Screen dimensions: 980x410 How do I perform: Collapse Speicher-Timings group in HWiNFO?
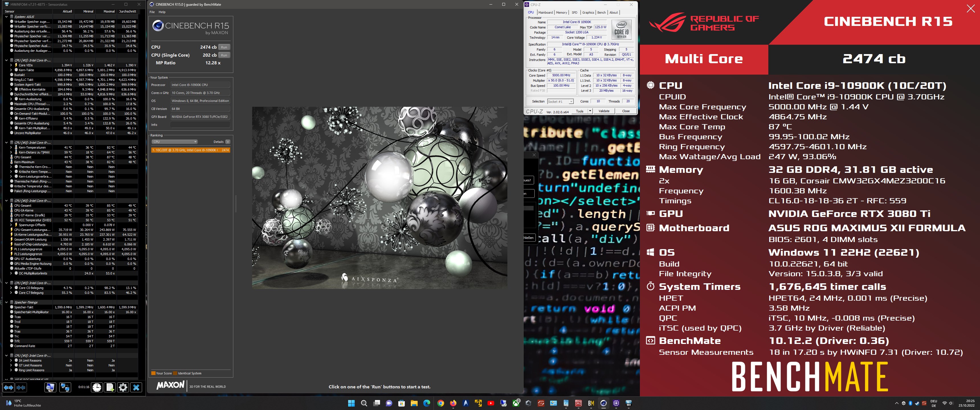click(7, 302)
